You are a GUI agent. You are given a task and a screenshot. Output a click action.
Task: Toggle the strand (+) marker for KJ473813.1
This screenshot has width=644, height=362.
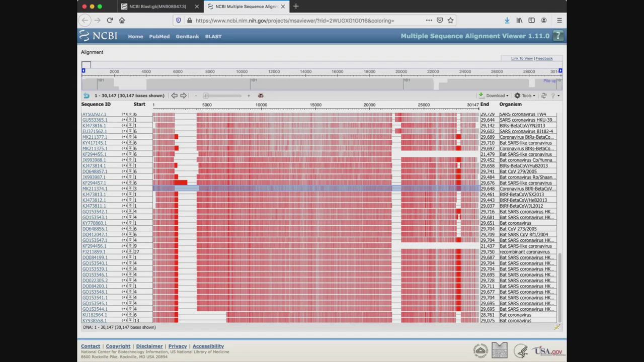(124, 195)
